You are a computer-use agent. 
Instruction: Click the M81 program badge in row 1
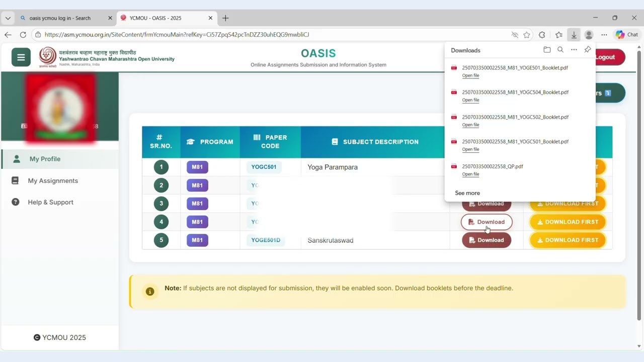(x=197, y=167)
